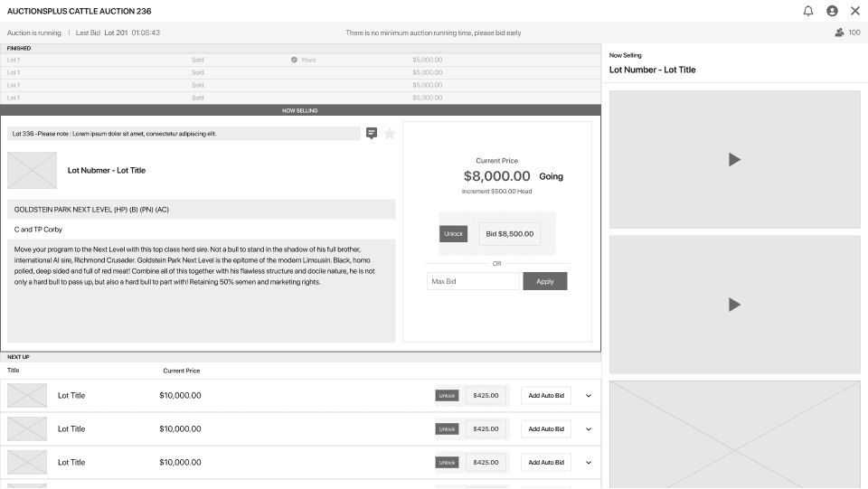
Task: Click Lot Number - Lot Title in right panel
Action: click(x=652, y=70)
